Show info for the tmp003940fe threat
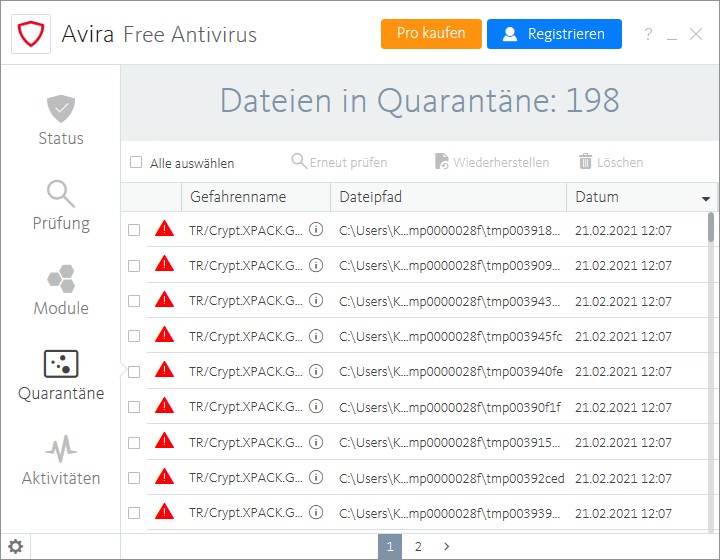The width and height of the screenshot is (720, 560). (316, 371)
